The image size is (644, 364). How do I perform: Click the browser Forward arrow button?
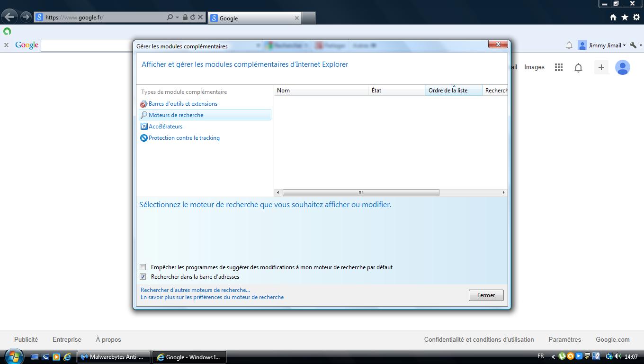26,17
